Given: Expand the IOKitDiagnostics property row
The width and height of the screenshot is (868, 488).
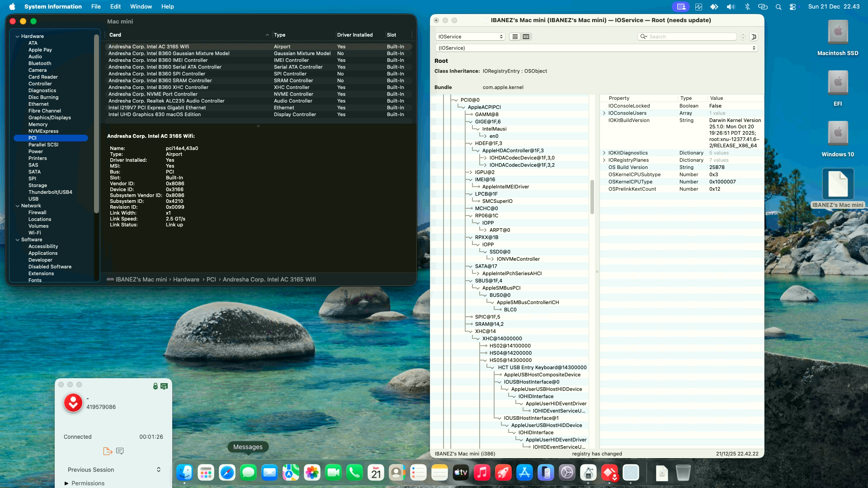Looking at the screenshot, I should pos(604,153).
